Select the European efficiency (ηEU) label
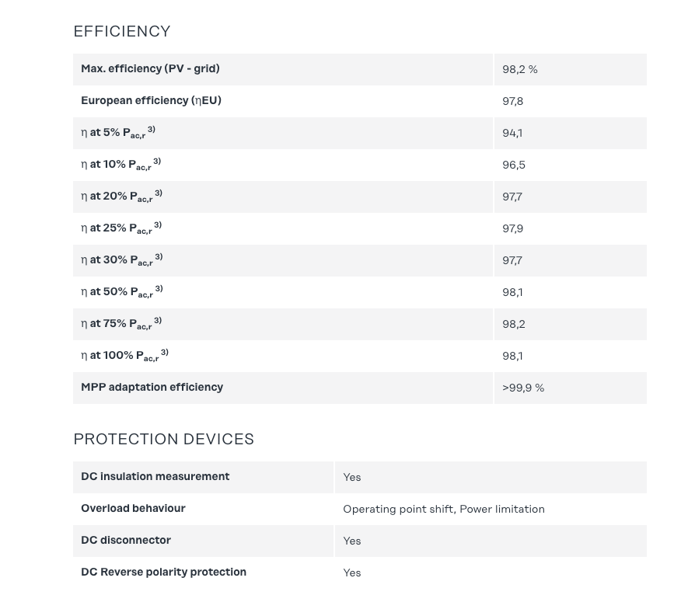Viewport: 674px width, 616px height. point(151,100)
